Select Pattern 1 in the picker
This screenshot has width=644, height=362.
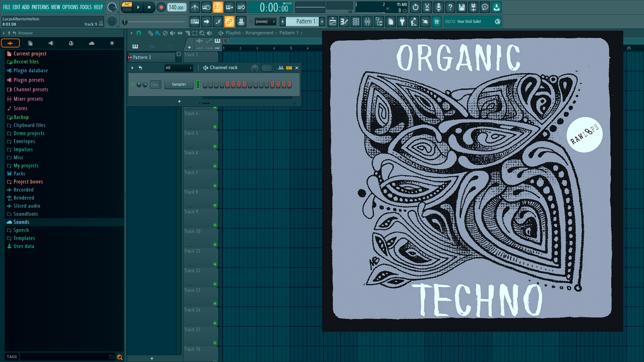(x=152, y=58)
